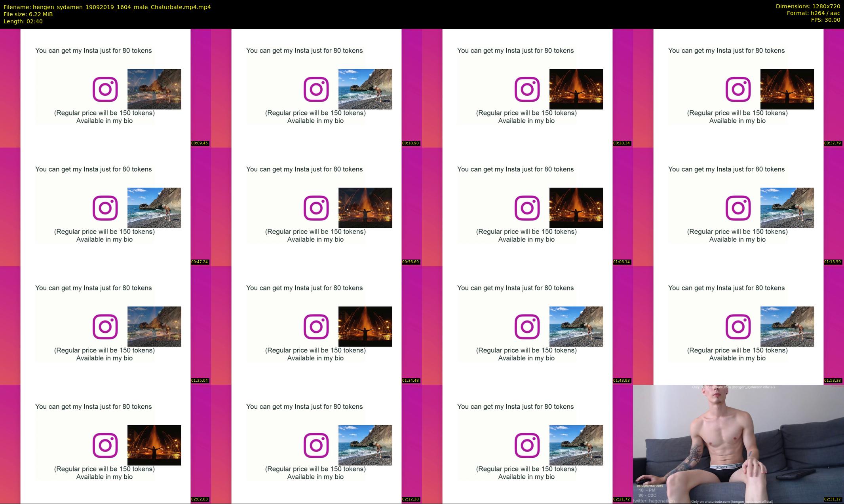Click the fountain photo in the 01:06.14 frame

click(x=576, y=208)
